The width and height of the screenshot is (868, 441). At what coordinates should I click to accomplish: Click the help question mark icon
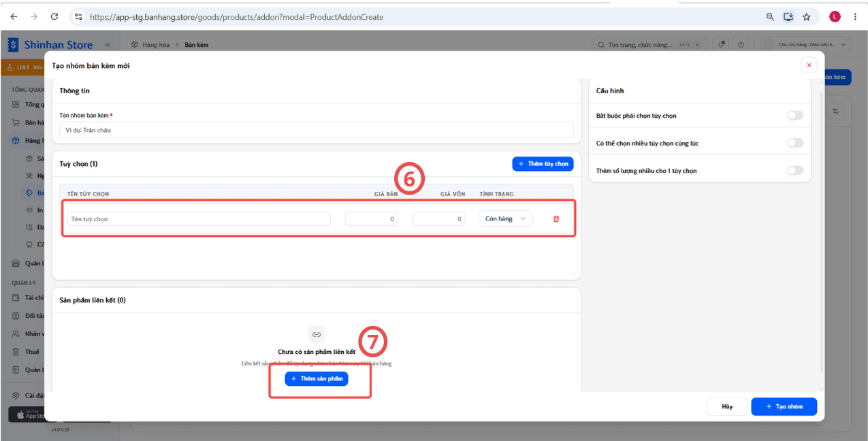(741, 45)
